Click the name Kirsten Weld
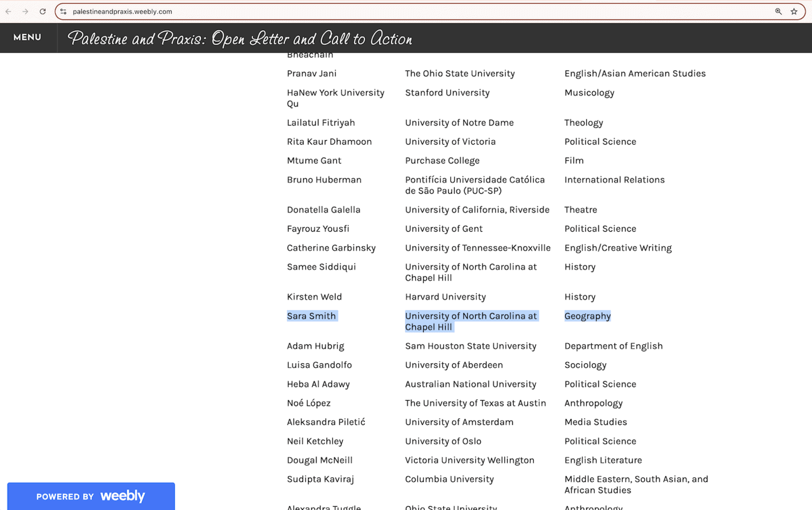 coord(314,297)
